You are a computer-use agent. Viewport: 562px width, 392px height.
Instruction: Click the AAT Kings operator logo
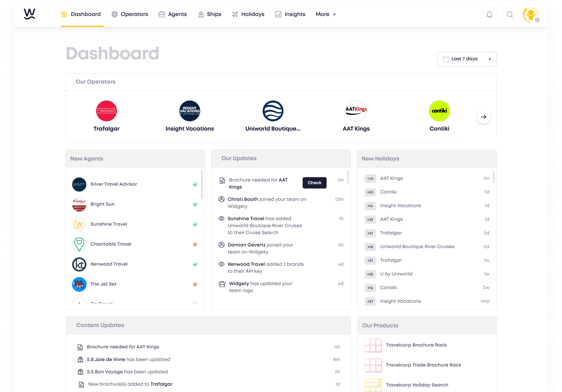click(356, 111)
